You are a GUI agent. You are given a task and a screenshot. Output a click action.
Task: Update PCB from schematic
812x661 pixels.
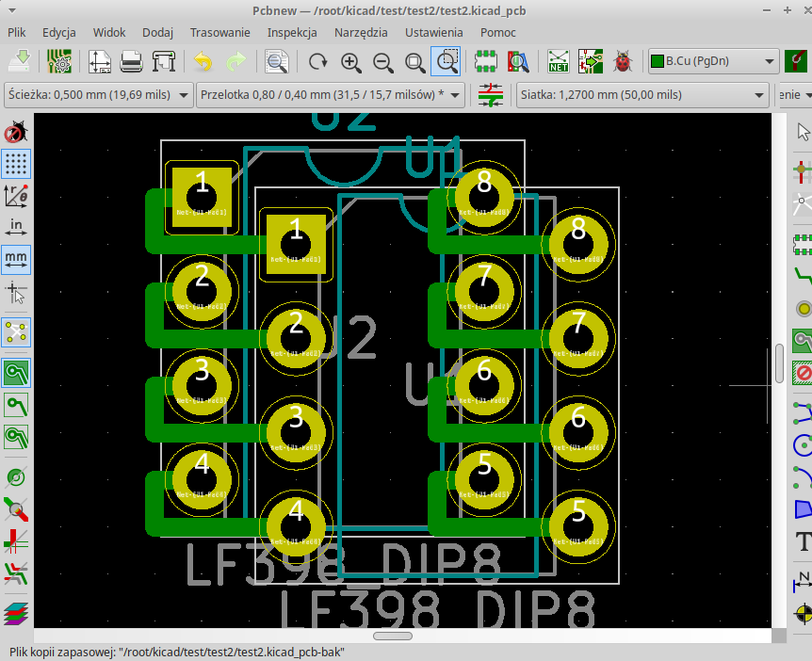pyautogui.click(x=591, y=61)
